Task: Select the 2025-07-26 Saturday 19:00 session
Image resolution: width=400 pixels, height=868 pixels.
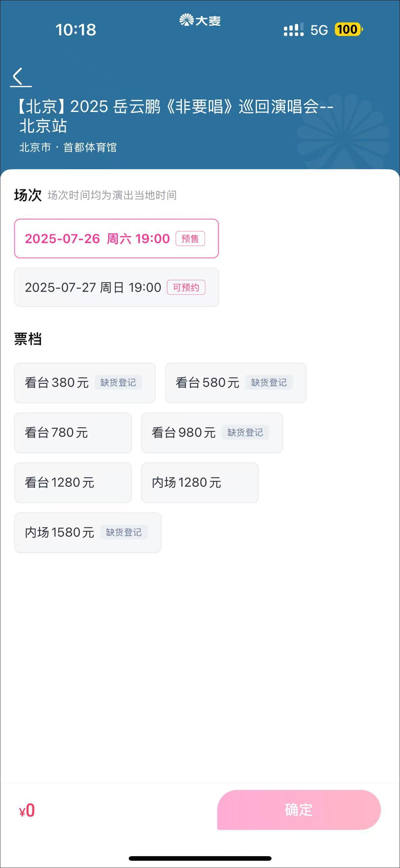Action: [x=98, y=238]
